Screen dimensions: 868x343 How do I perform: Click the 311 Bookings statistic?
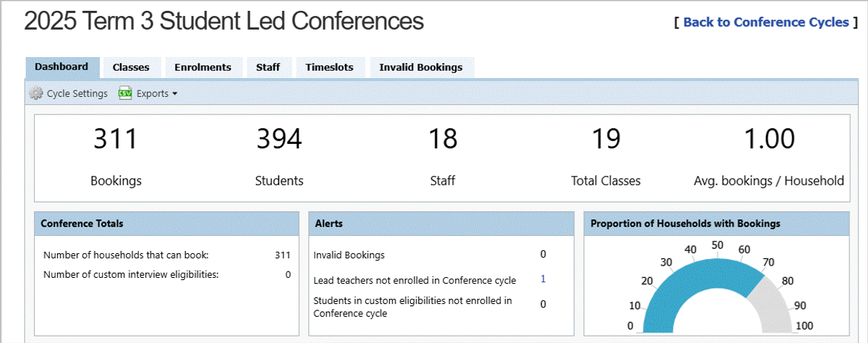tap(116, 139)
